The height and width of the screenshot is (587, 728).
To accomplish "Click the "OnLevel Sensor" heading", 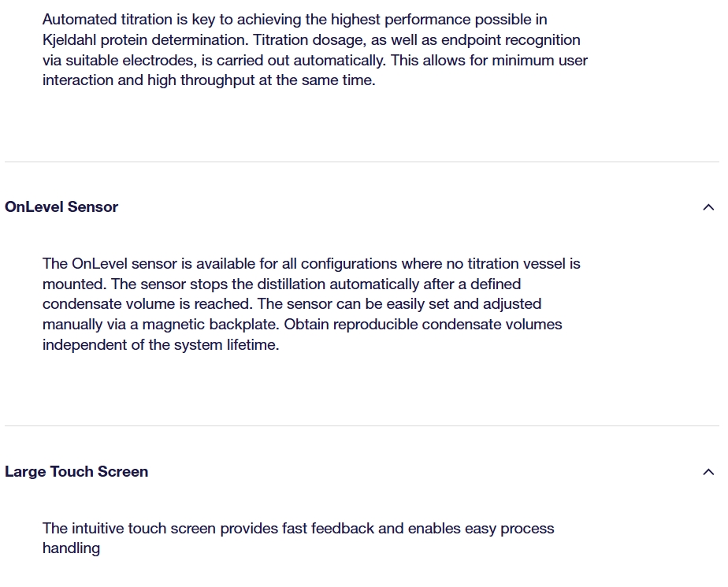I will point(61,207).
